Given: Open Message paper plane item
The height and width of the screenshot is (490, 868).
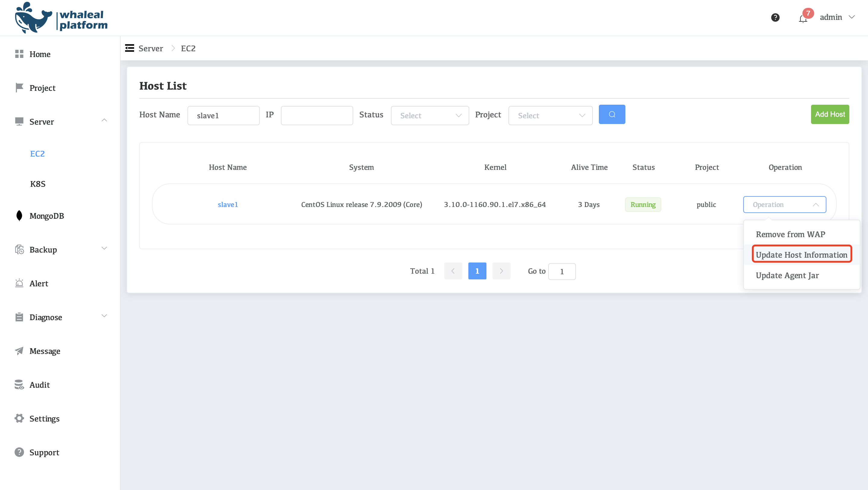Looking at the screenshot, I should click(x=19, y=351).
